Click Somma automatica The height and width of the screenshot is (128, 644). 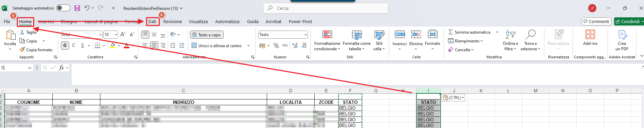click(469, 32)
